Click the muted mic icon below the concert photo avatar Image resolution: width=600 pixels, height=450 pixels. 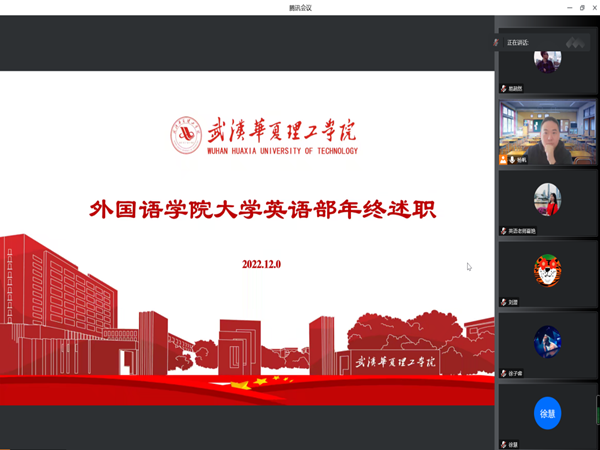click(504, 373)
